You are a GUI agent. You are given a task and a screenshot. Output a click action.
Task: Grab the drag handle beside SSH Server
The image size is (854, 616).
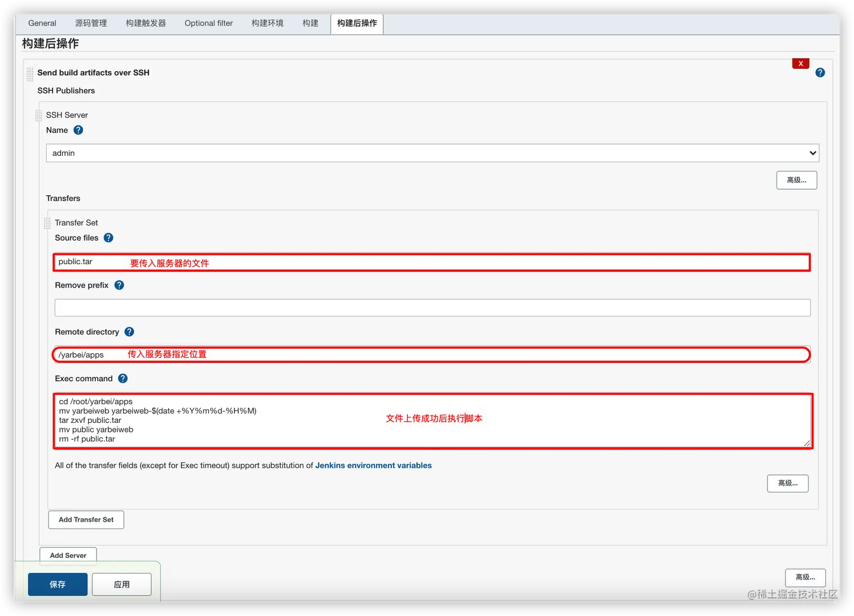point(38,115)
